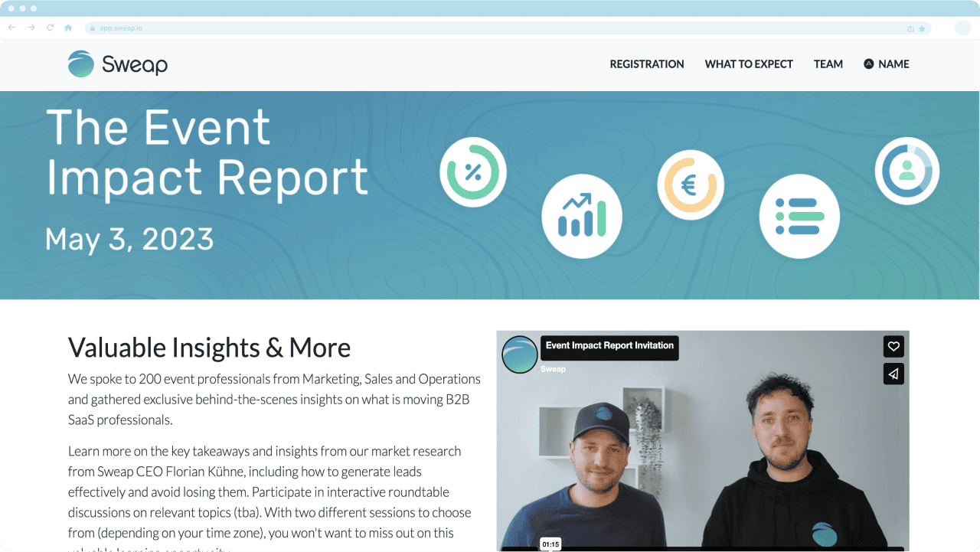Bookmark the page with the star icon
This screenshot has height=552, width=980.
pos(922,28)
